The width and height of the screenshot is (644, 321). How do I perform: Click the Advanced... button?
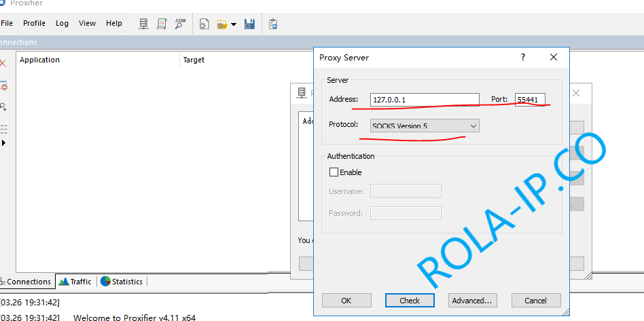pos(473,301)
